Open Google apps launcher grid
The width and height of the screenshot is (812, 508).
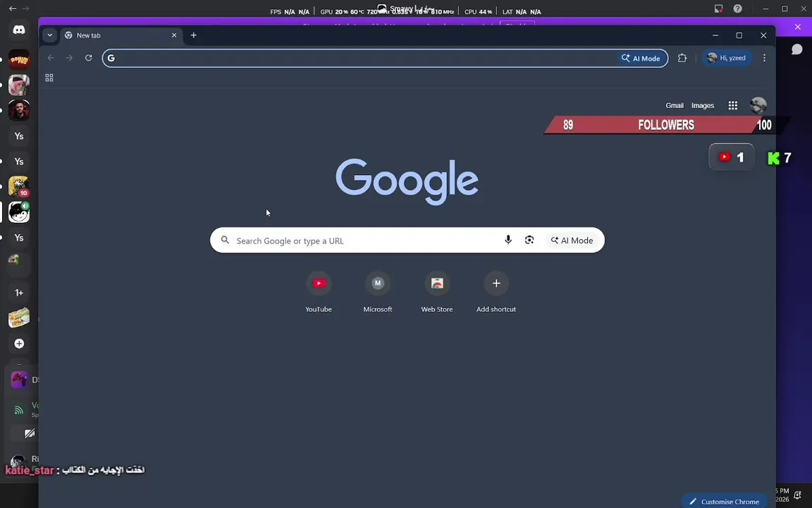pyautogui.click(x=733, y=105)
